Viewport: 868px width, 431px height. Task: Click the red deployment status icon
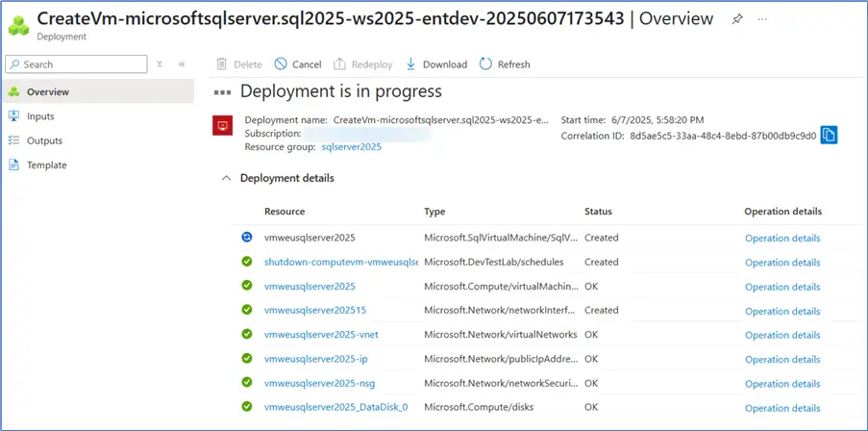[x=223, y=126]
